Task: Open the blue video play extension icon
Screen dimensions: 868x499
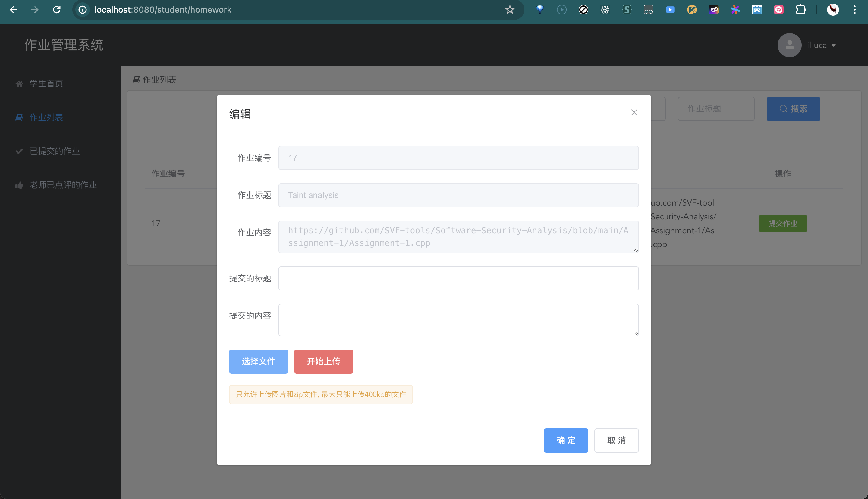Action: tap(670, 10)
